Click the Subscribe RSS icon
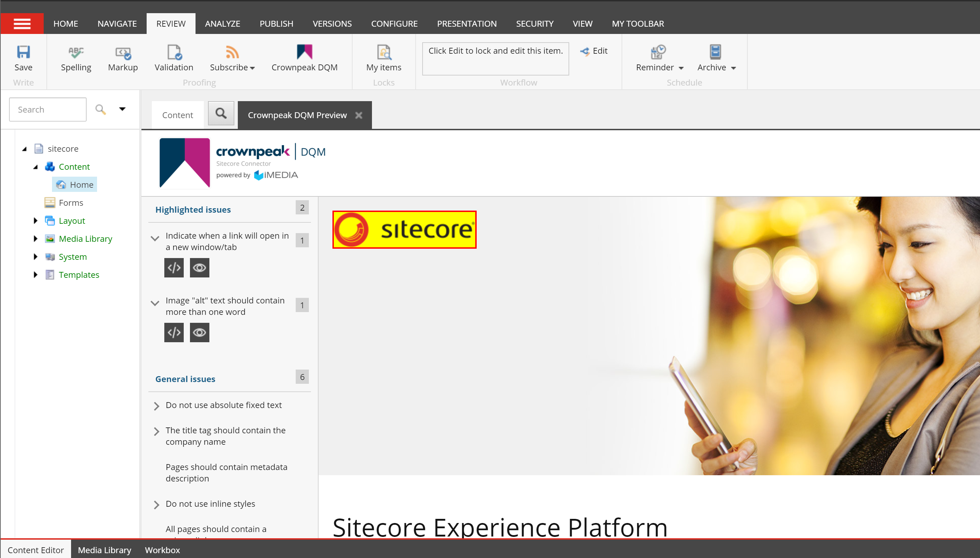 (x=232, y=52)
